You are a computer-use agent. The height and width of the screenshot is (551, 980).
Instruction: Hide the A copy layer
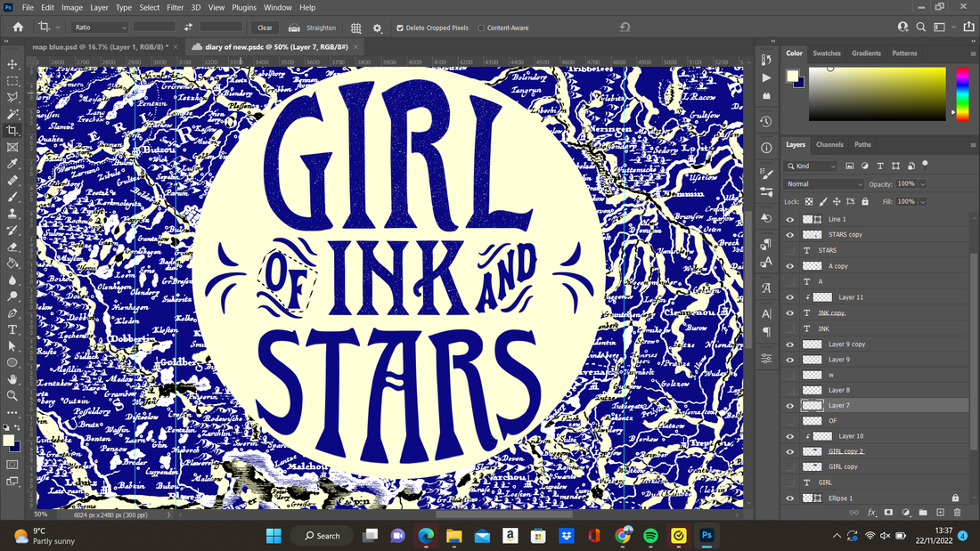click(790, 266)
